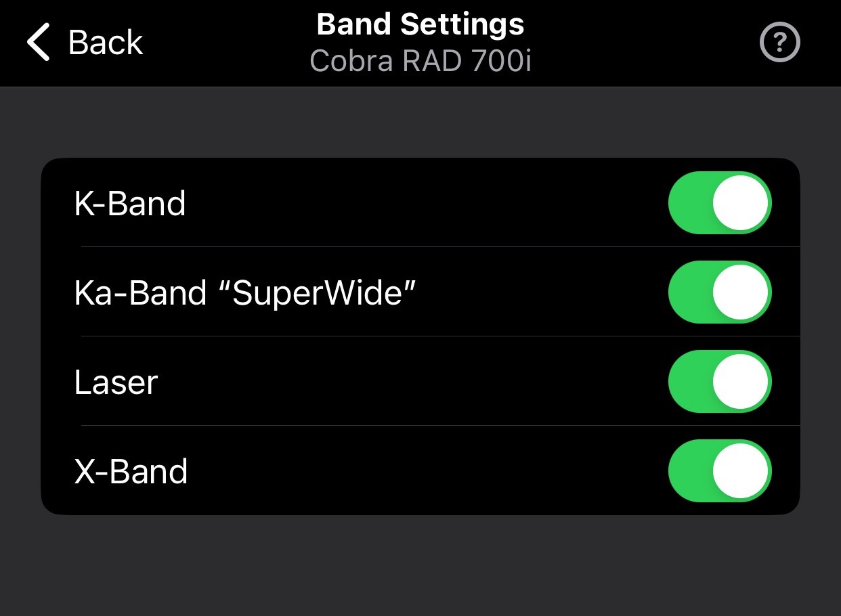Image resolution: width=841 pixels, height=616 pixels.
Task: Click the "Cobra RAD 700i" subtitle
Action: click(x=420, y=62)
